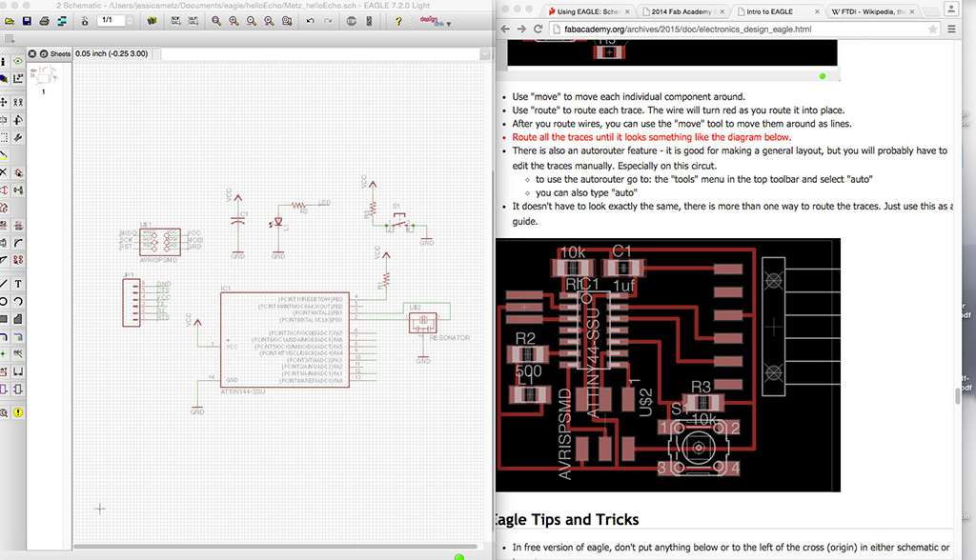The width and height of the screenshot is (976, 560).
Task: Open a file with the EAGLE Open icon
Action: click(10, 21)
